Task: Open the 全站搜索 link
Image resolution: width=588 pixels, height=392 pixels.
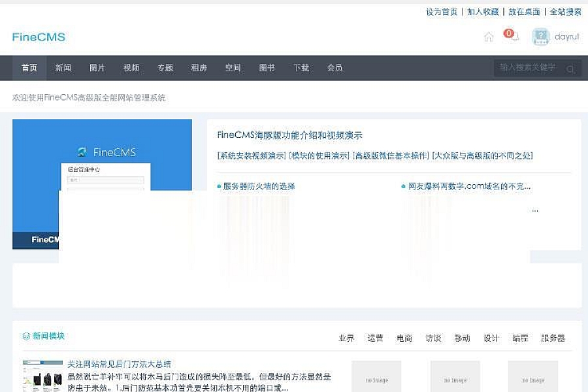Action: click(565, 12)
